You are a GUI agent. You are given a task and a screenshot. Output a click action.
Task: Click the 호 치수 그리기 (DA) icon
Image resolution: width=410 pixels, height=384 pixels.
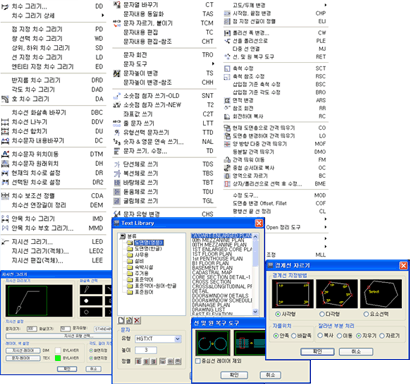click(x=5, y=99)
